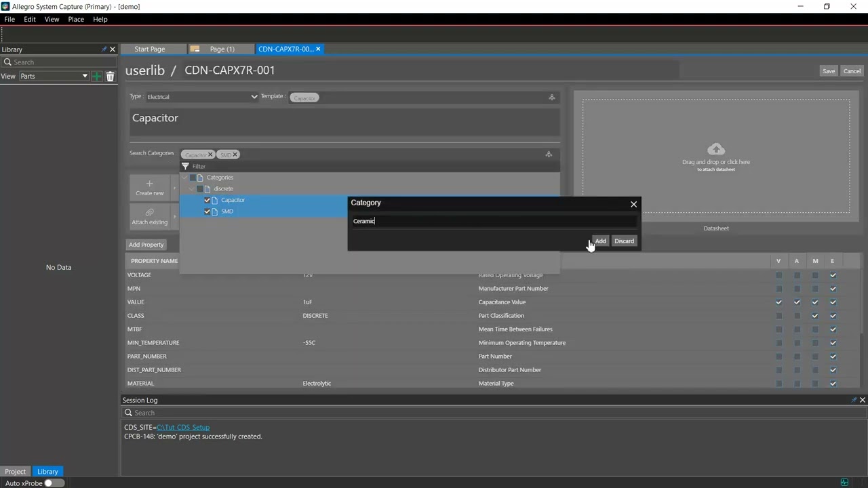Toggle the Categories root checkbox
The width and height of the screenshot is (868, 488).
[x=193, y=178]
